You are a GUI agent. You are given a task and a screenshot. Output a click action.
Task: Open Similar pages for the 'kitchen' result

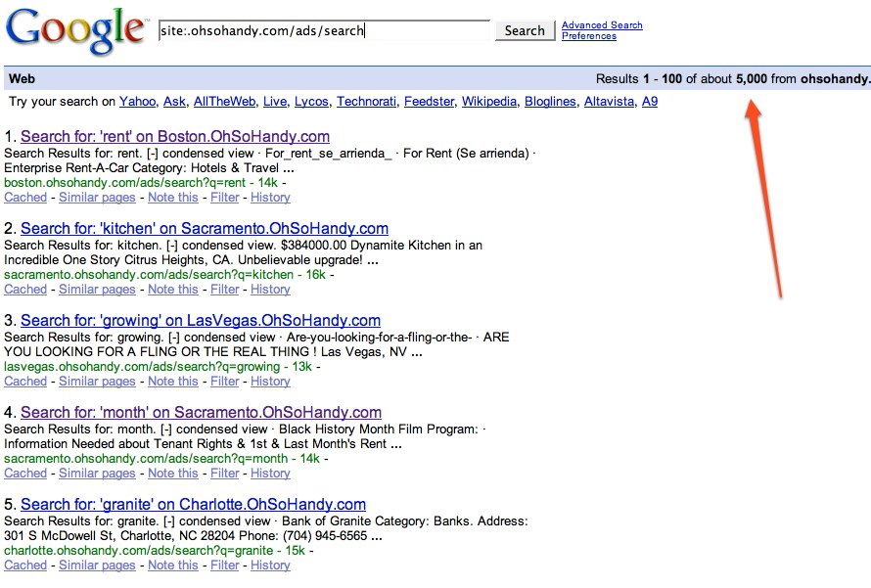click(97, 290)
